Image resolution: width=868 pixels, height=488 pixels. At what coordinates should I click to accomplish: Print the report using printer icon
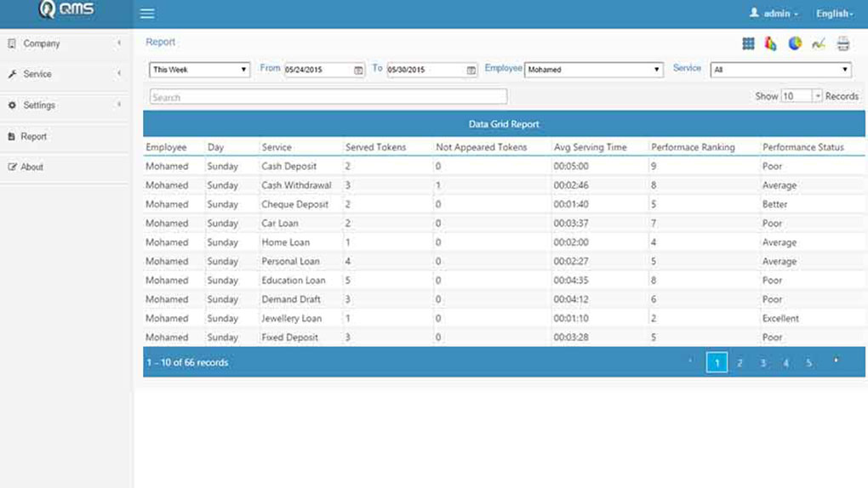[842, 43]
